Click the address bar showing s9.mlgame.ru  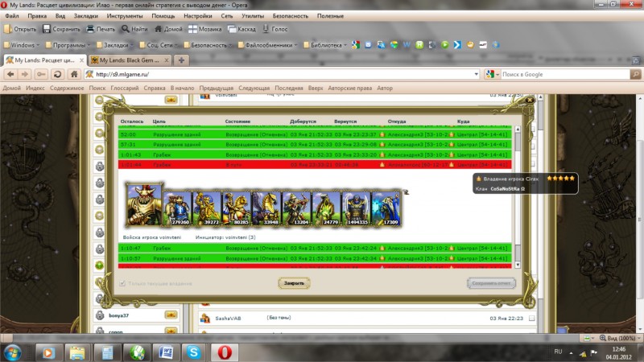(x=283, y=74)
